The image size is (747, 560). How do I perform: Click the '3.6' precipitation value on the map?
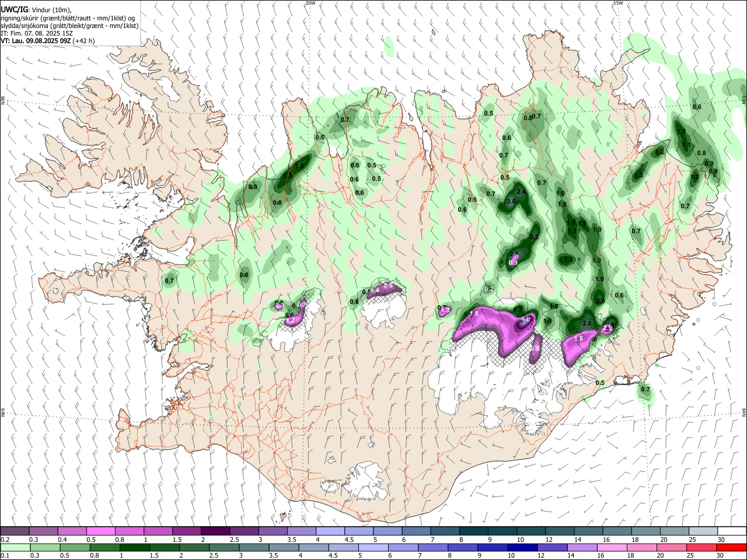tap(512, 201)
